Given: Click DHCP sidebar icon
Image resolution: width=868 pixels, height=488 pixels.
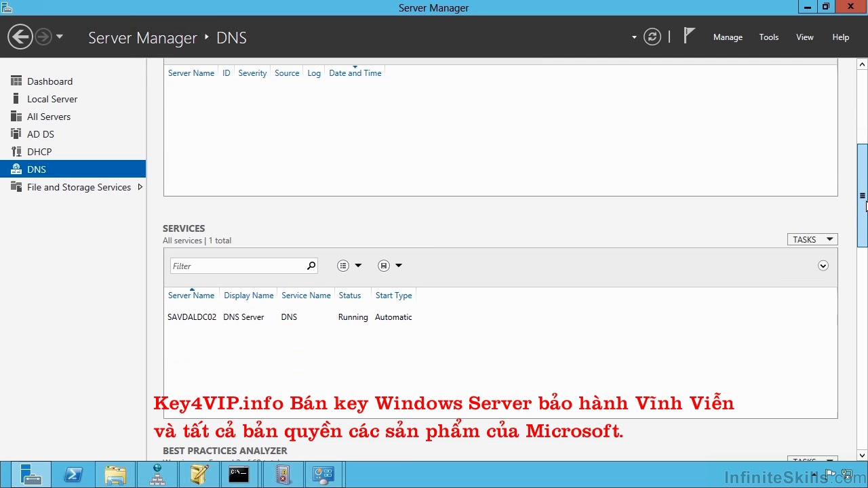Looking at the screenshot, I should pyautogui.click(x=16, y=152).
